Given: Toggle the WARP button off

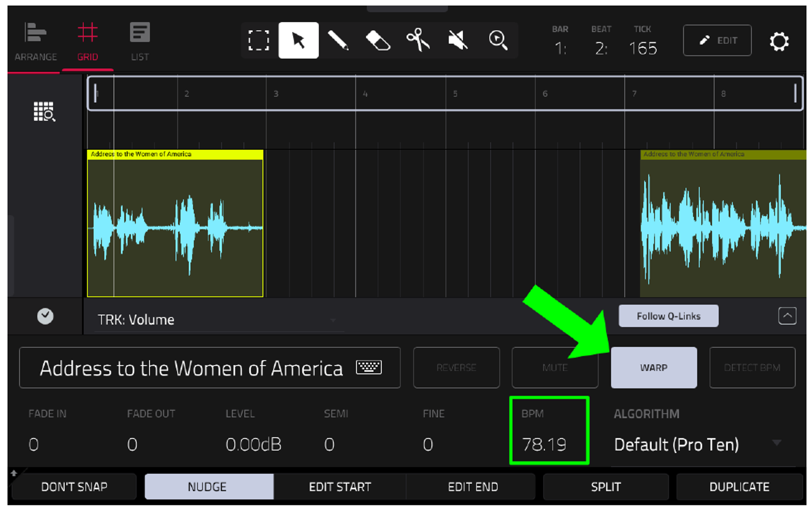Looking at the screenshot, I should (x=654, y=367).
